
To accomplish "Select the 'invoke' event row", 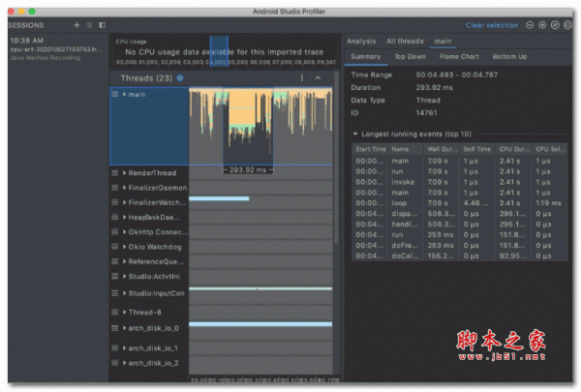I will (x=459, y=182).
